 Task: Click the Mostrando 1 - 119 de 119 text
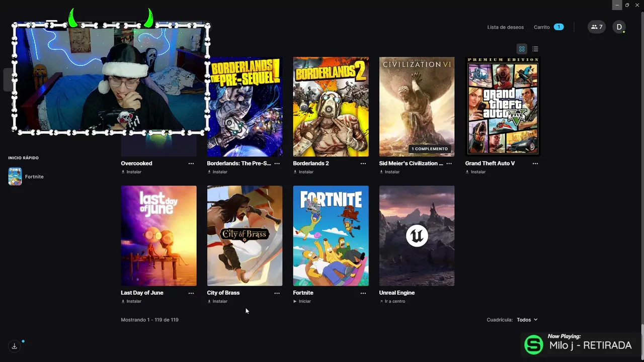coord(149,320)
